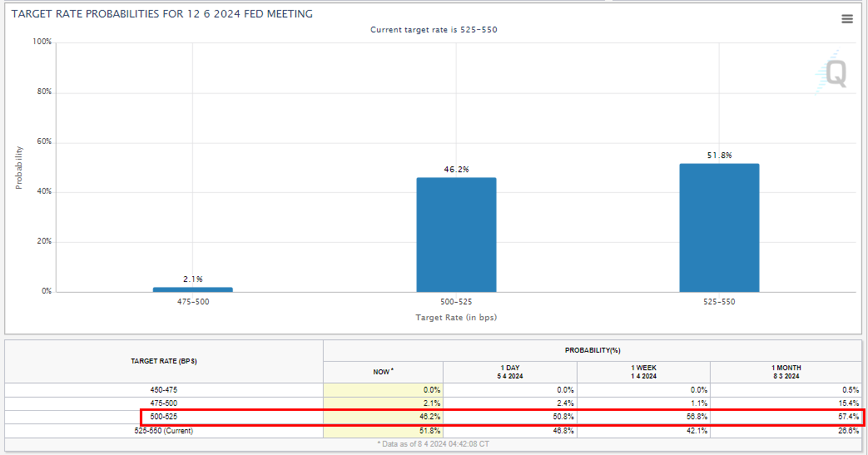
Task: Click the 525-550 (Current) row label
Action: coord(164,431)
